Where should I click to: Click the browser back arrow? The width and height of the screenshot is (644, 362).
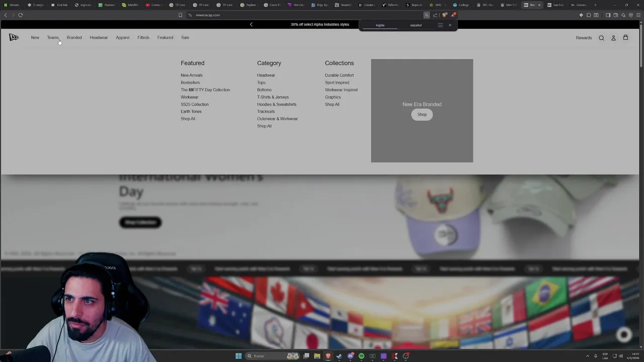click(6, 15)
